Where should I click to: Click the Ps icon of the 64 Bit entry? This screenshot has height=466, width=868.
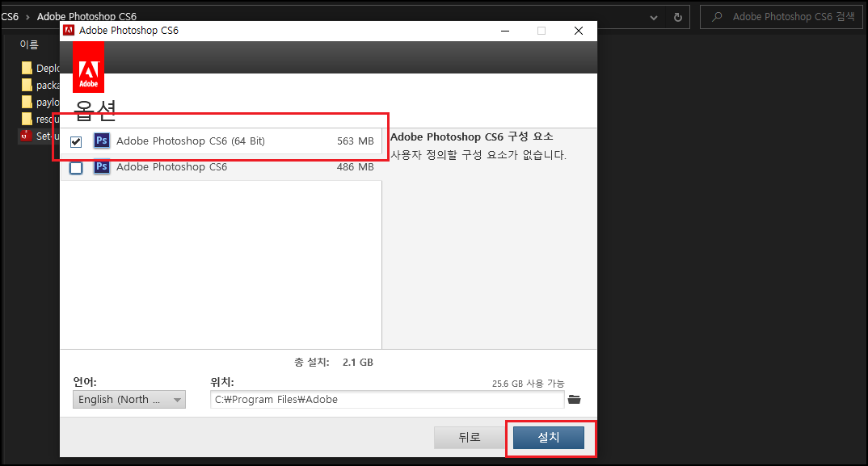pos(101,141)
